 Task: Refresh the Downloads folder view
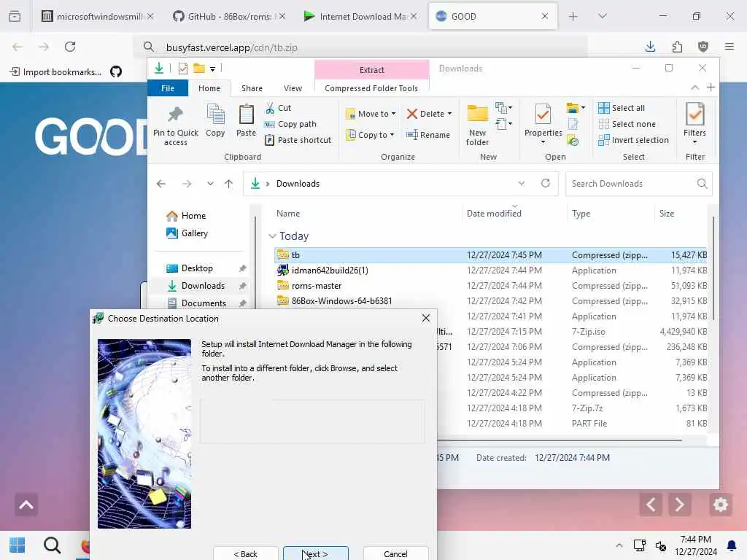coord(546,183)
